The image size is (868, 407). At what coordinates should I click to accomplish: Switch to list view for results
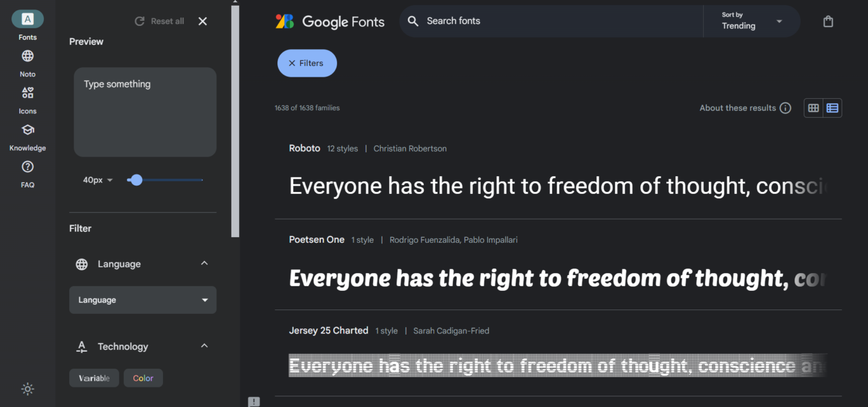point(832,108)
